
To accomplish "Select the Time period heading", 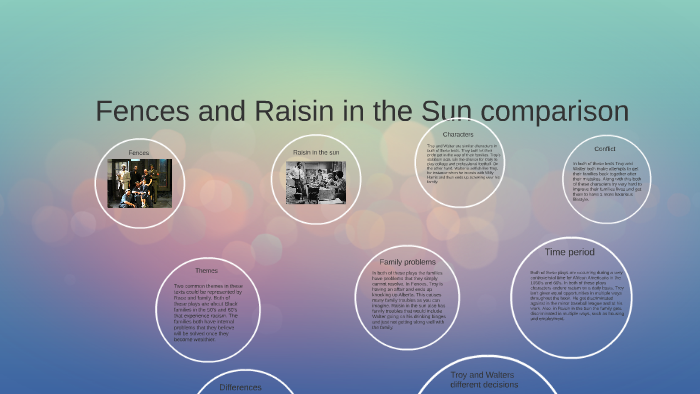I will click(x=570, y=252).
